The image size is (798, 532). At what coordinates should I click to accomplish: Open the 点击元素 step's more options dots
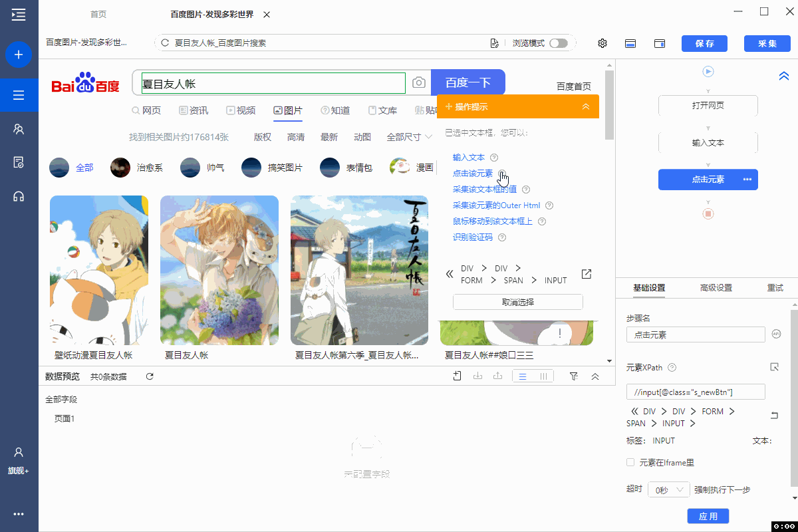point(747,180)
